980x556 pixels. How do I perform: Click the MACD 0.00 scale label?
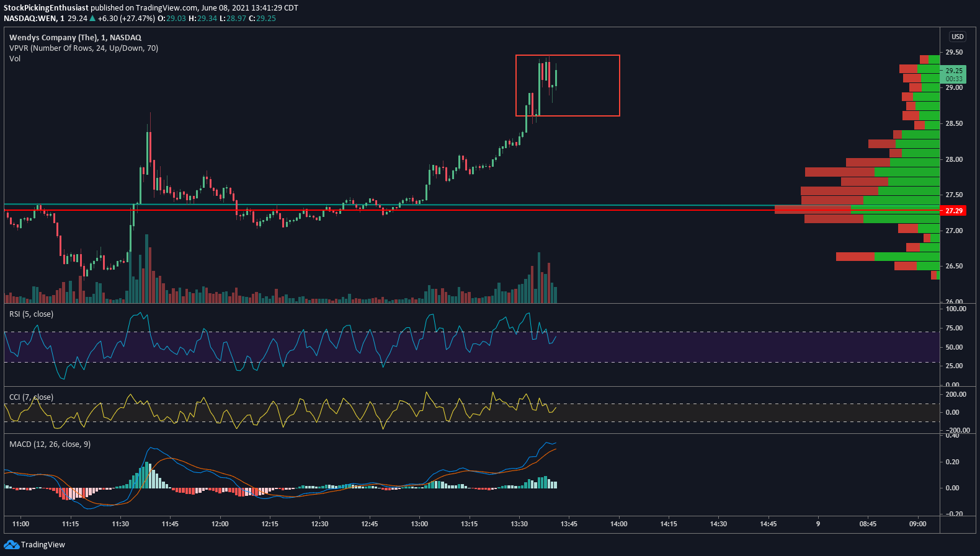952,488
